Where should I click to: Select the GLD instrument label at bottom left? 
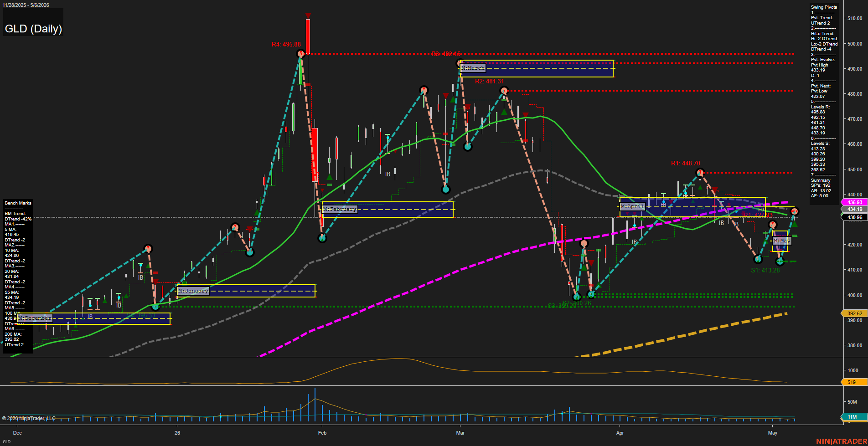[x=6, y=441]
